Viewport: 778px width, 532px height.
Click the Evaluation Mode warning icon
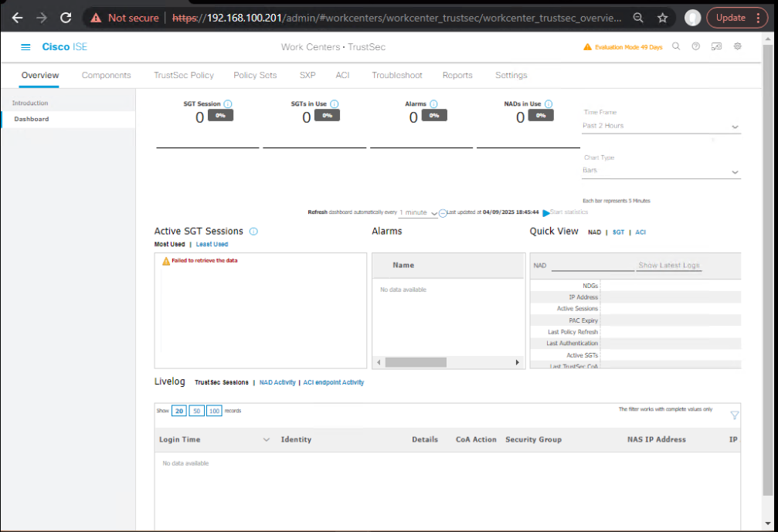point(587,47)
